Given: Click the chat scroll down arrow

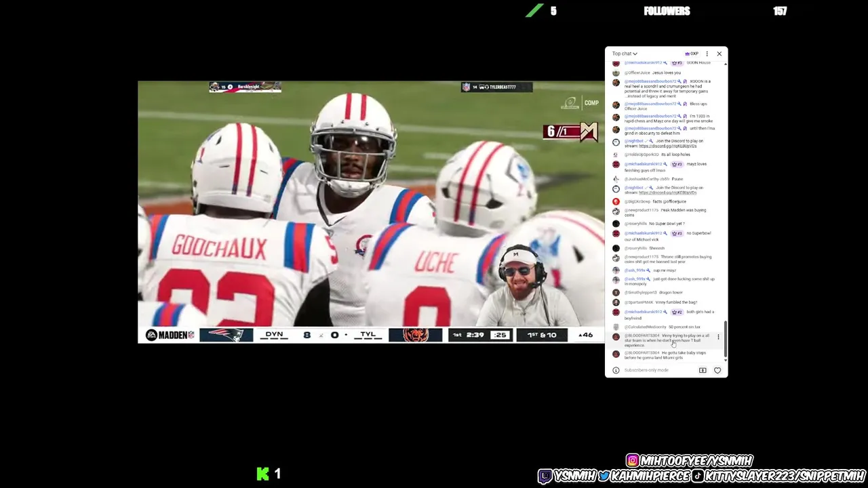Looking at the screenshot, I should (x=726, y=361).
